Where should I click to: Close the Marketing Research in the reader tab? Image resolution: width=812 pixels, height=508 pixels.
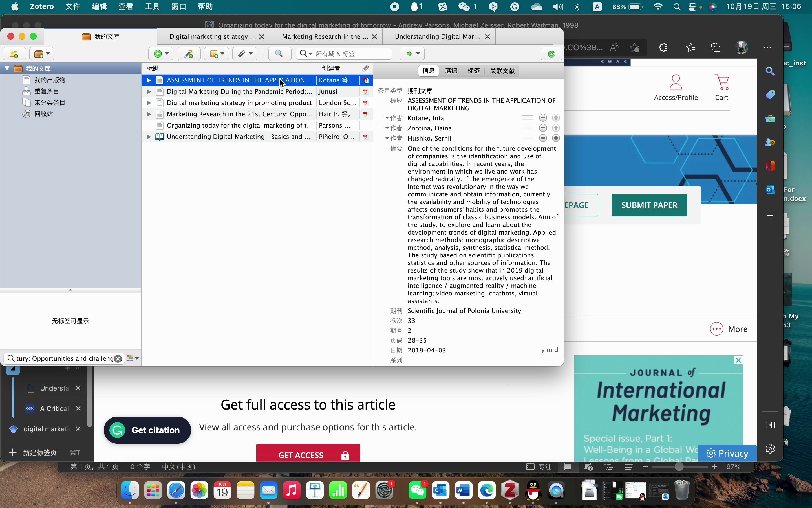tap(375, 37)
